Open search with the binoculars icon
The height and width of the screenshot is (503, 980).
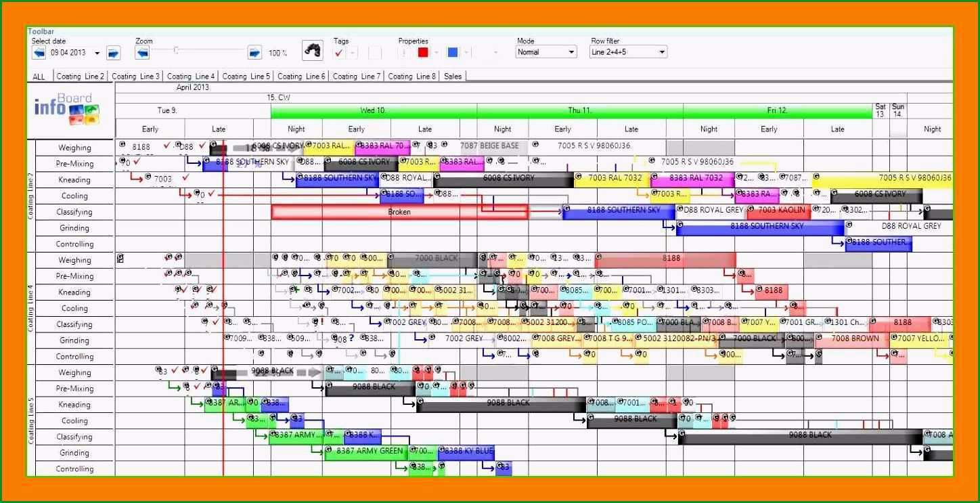pyautogui.click(x=312, y=51)
